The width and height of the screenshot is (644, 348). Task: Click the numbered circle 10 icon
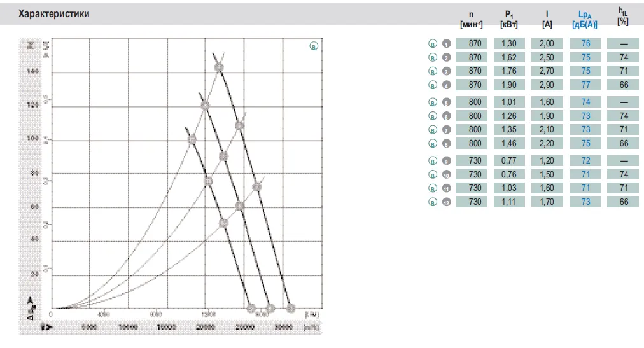(447, 175)
